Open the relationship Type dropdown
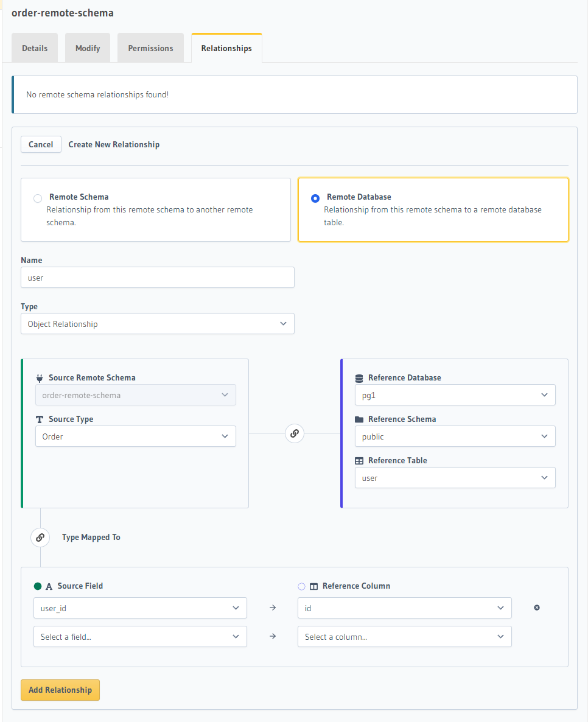Viewport: 588px width, 722px height. 157,324
